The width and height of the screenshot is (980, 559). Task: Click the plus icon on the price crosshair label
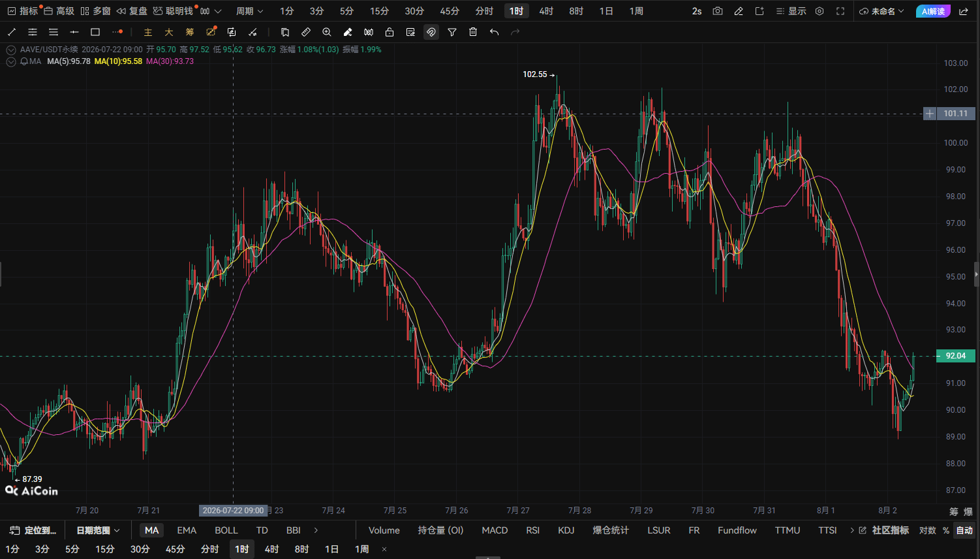click(x=930, y=114)
